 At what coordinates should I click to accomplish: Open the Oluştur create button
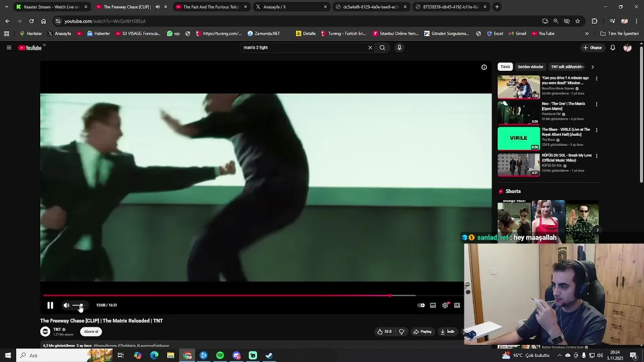[593, 48]
